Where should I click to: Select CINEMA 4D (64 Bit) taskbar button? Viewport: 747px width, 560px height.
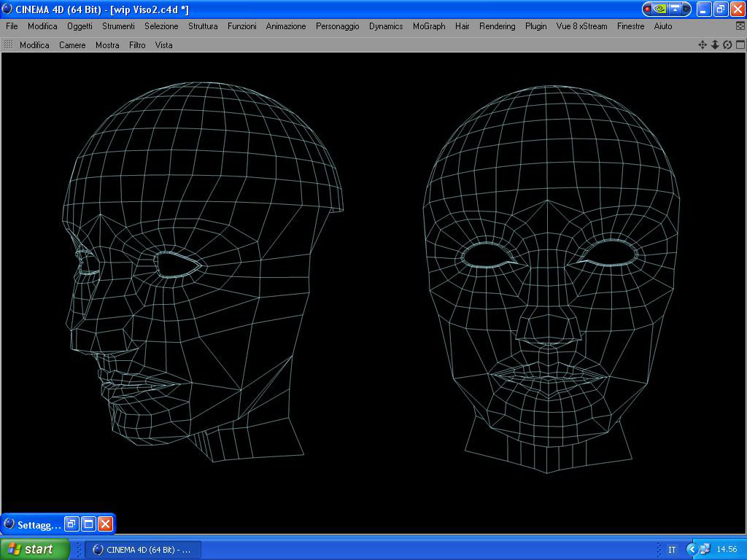click(x=143, y=550)
